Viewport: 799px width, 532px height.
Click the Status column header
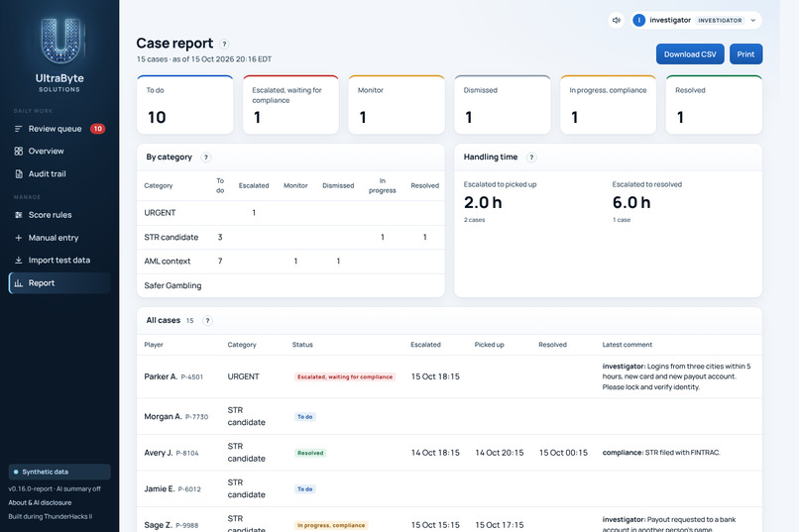(302, 345)
